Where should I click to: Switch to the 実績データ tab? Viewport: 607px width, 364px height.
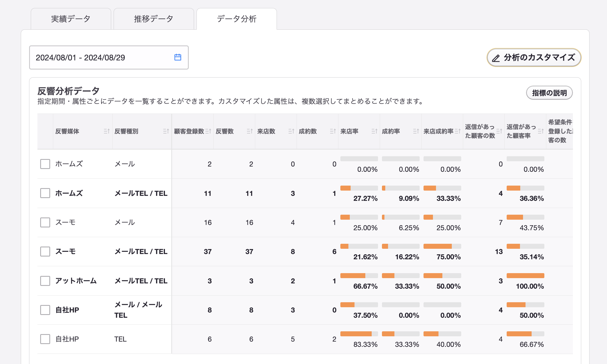coord(71,19)
